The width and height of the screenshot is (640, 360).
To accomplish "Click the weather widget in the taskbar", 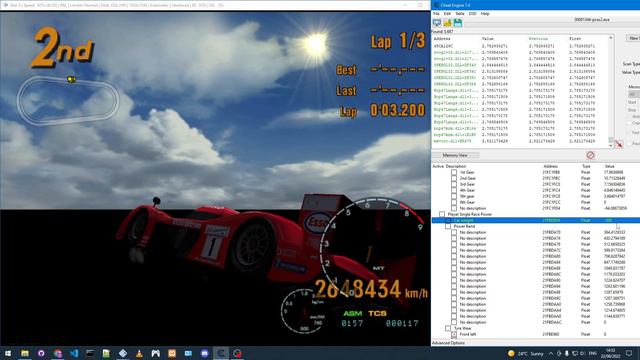I will 525,353.
